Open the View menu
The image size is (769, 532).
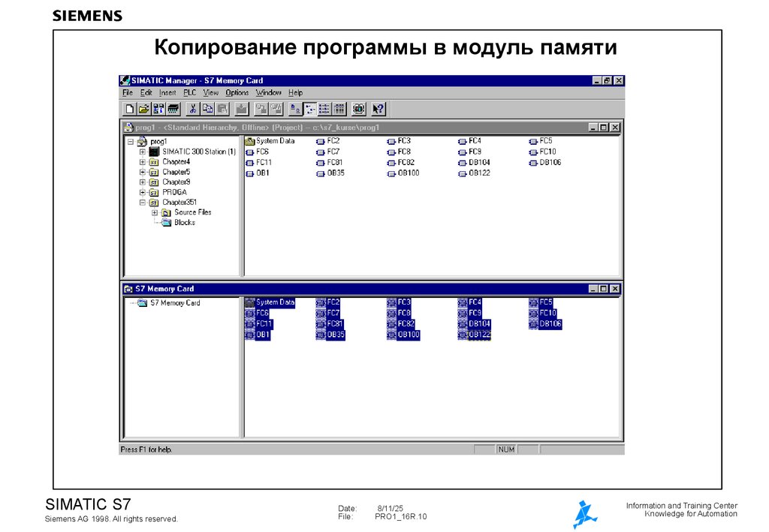coord(211,92)
